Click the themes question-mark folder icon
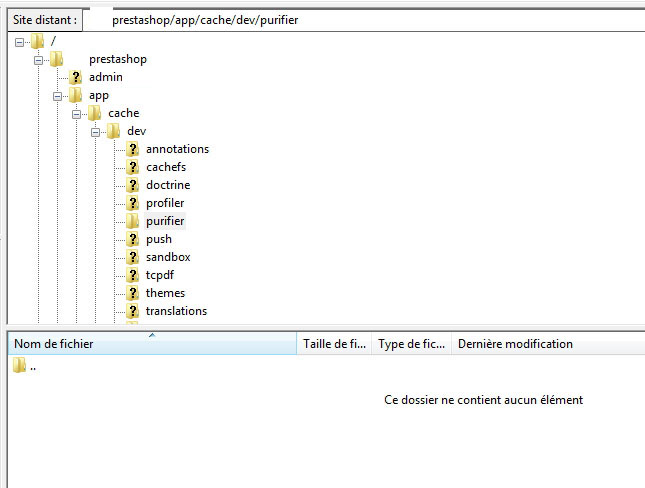Viewport: 645px width, 488px height. point(132,293)
